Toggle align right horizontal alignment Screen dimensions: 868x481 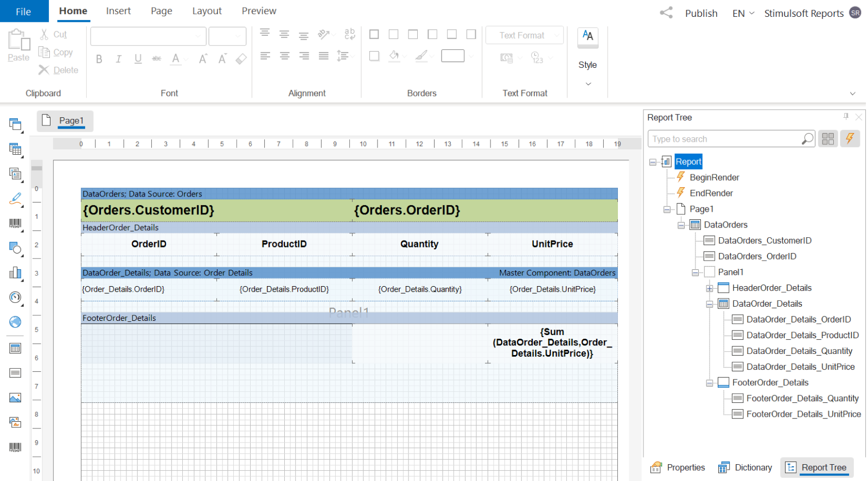(x=304, y=56)
